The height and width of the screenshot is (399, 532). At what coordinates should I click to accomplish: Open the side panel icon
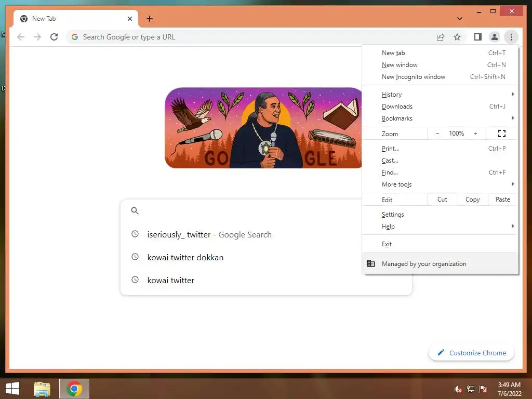click(x=478, y=37)
